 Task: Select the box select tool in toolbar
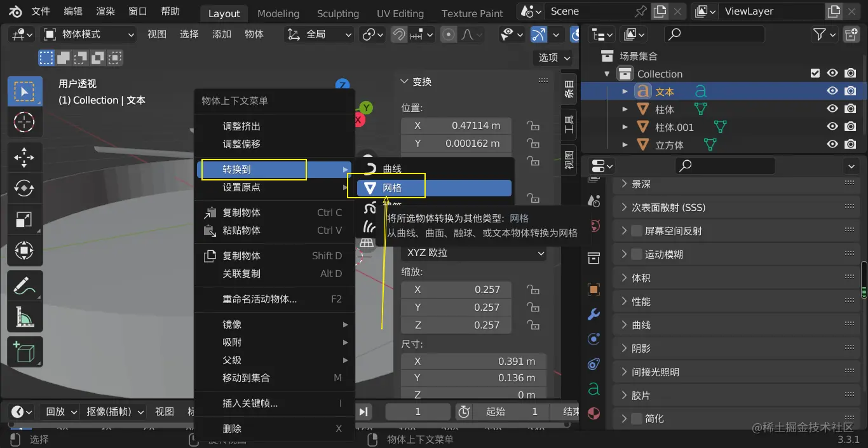tap(25, 92)
